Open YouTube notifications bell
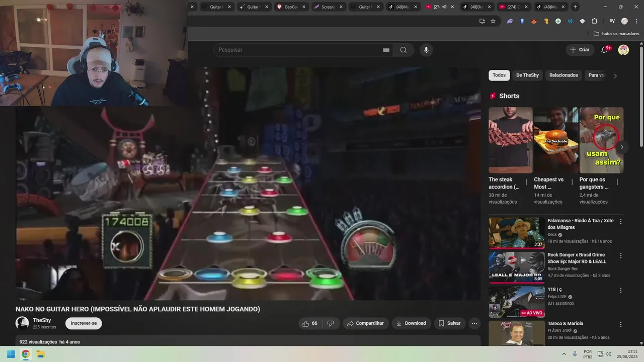 pos(605,50)
